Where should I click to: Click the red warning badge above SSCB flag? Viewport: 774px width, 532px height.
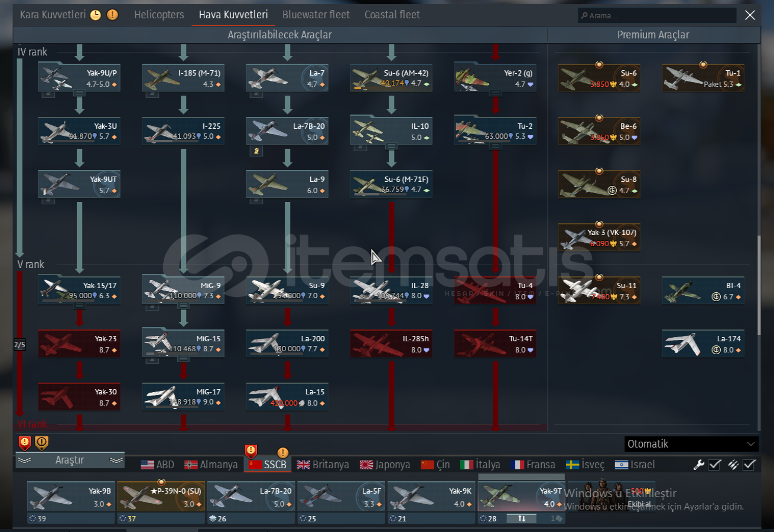(x=251, y=452)
